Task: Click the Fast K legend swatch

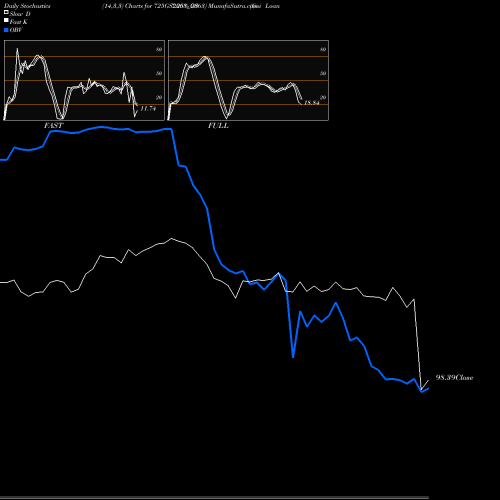Action: 6,20
